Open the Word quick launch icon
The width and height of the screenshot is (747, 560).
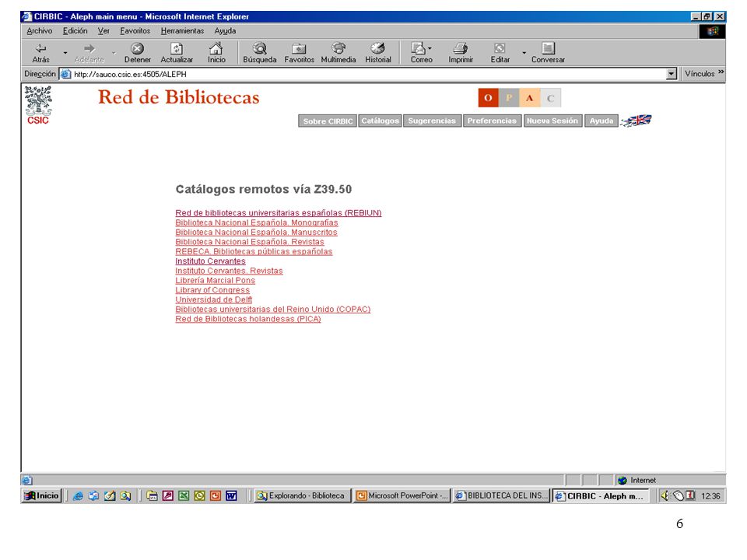(x=231, y=496)
